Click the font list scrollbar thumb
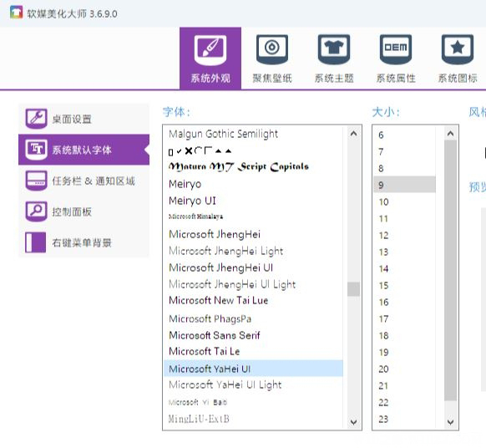This screenshot has width=486, height=448. [353, 289]
